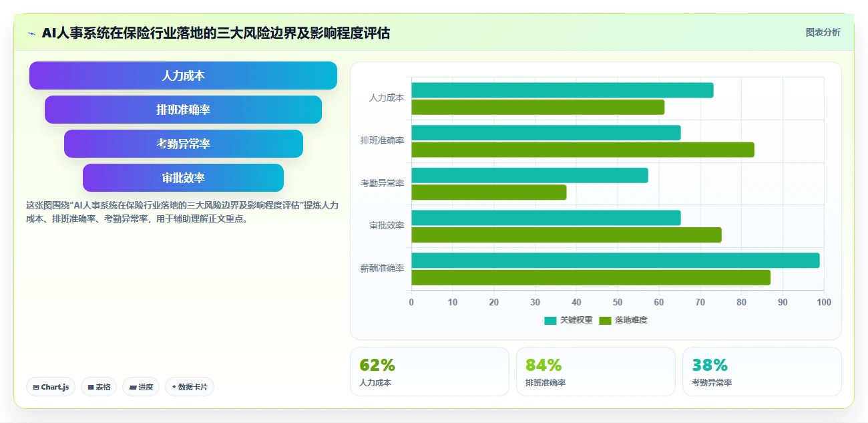Click the 排班准确率 y-axis label

tap(382, 140)
